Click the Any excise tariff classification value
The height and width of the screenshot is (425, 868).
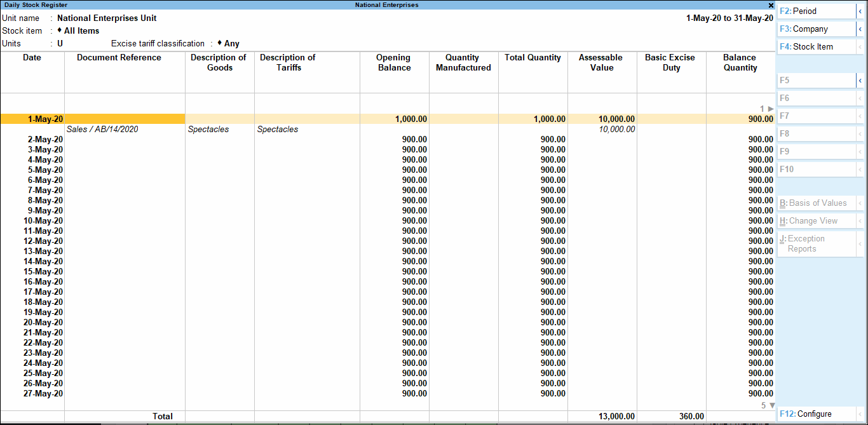[232, 43]
